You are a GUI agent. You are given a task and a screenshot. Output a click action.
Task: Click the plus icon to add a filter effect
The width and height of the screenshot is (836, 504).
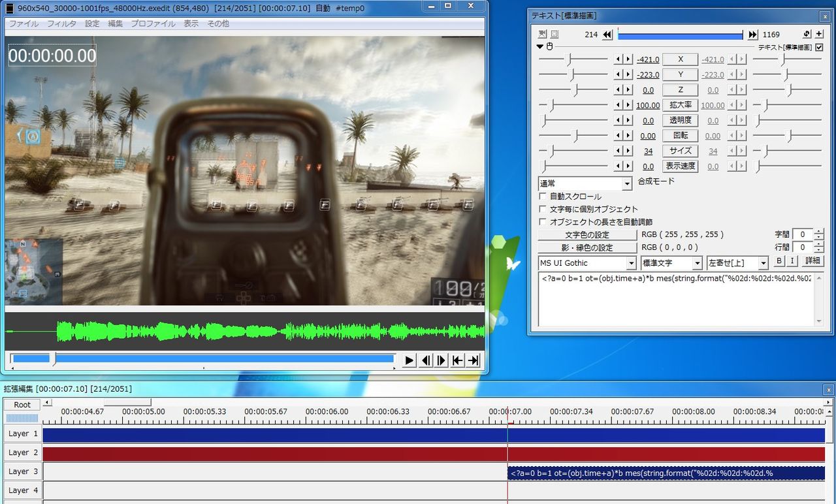[x=819, y=34]
